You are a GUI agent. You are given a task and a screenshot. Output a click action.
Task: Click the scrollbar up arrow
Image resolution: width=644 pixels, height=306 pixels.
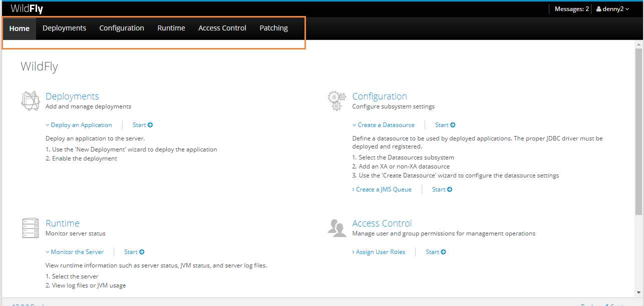coord(638,44)
